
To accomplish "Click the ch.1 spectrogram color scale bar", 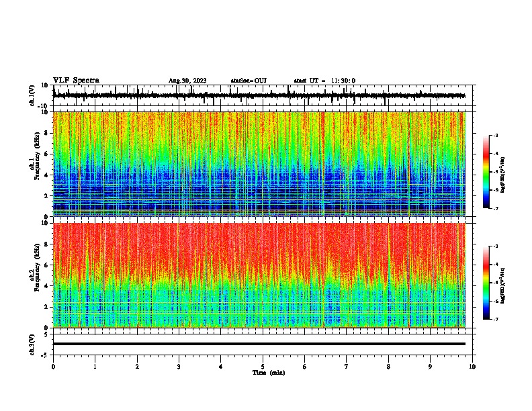I will 486,172.
